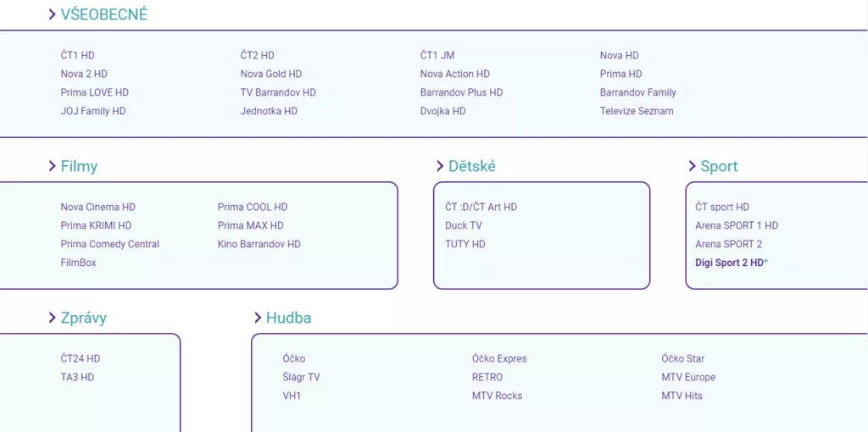The height and width of the screenshot is (432, 868).
Task: Click chevron icon beside VŠEOBECNÉ heading
Action: click(x=52, y=14)
